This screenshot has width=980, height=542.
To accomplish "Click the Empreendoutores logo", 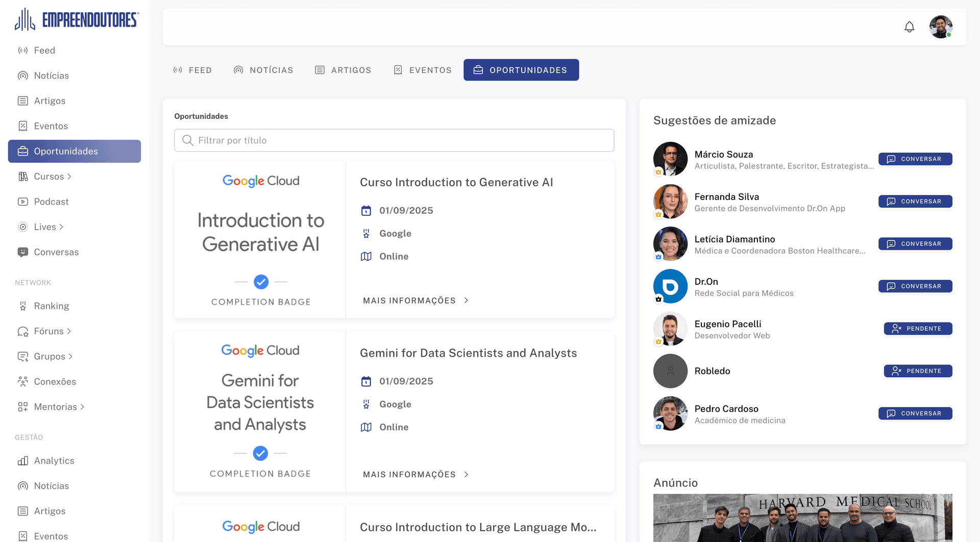I will click(77, 20).
